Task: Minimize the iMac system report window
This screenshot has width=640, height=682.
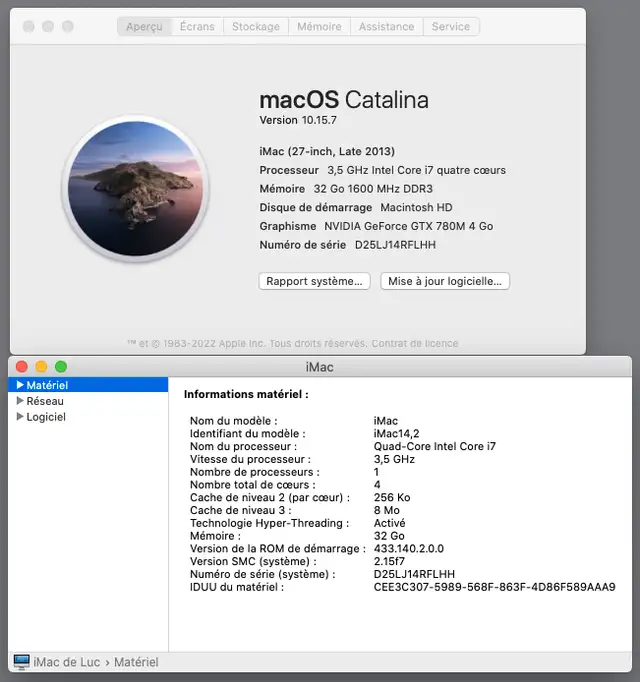Action: (x=41, y=367)
